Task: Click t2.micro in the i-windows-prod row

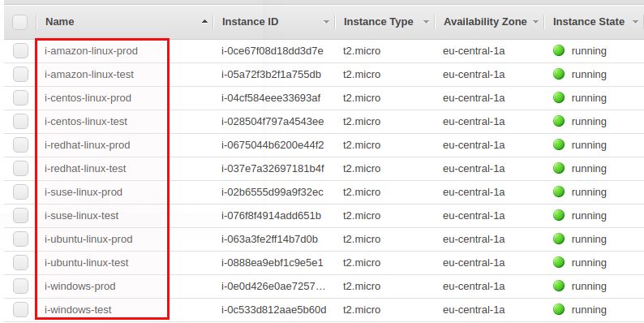Action: pos(362,286)
